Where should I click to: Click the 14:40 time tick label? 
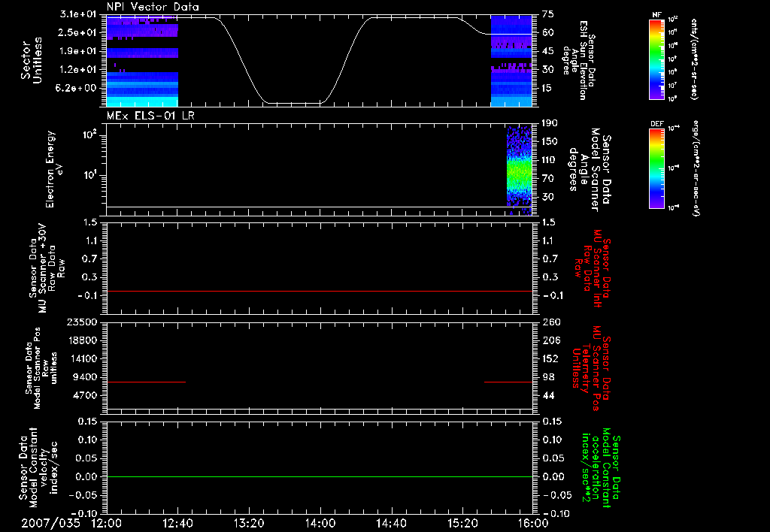391,523
